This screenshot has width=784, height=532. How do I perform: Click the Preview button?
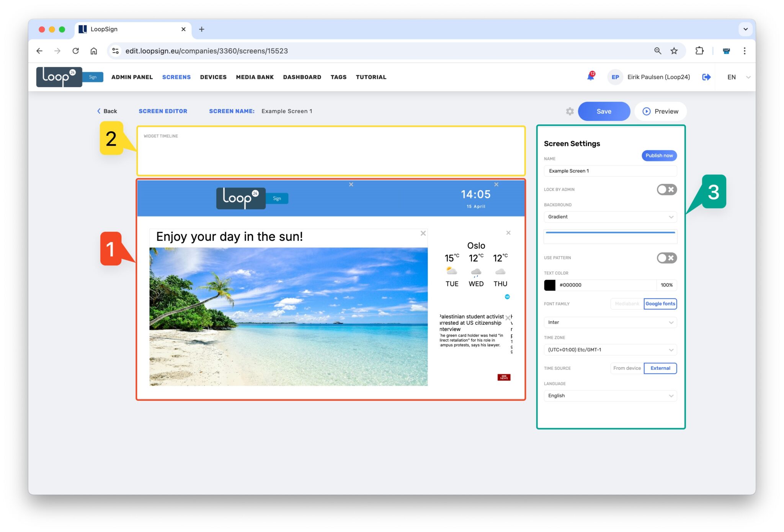point(660,111)
